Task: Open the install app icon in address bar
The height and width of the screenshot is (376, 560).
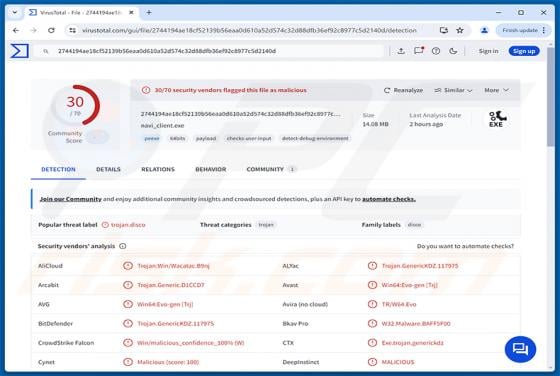Action: click(x=444, y=31)
